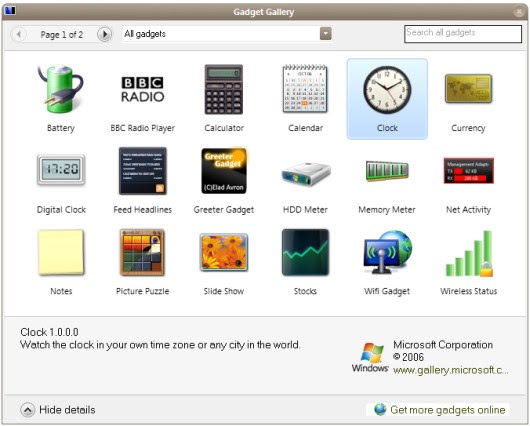Select the Wifi Gadget icon

[x=388, y=252]
